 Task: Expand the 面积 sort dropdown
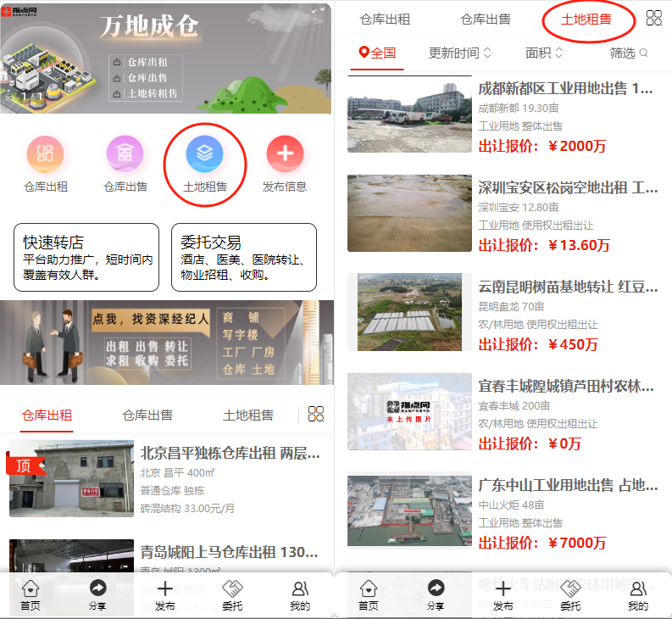click(544, 53)
